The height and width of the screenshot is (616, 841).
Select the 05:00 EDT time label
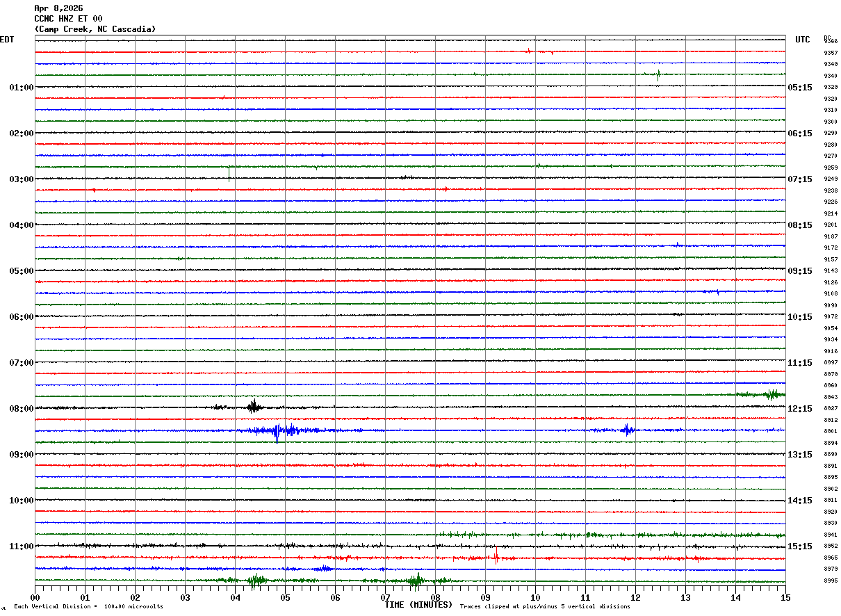(x=22, y=271)
